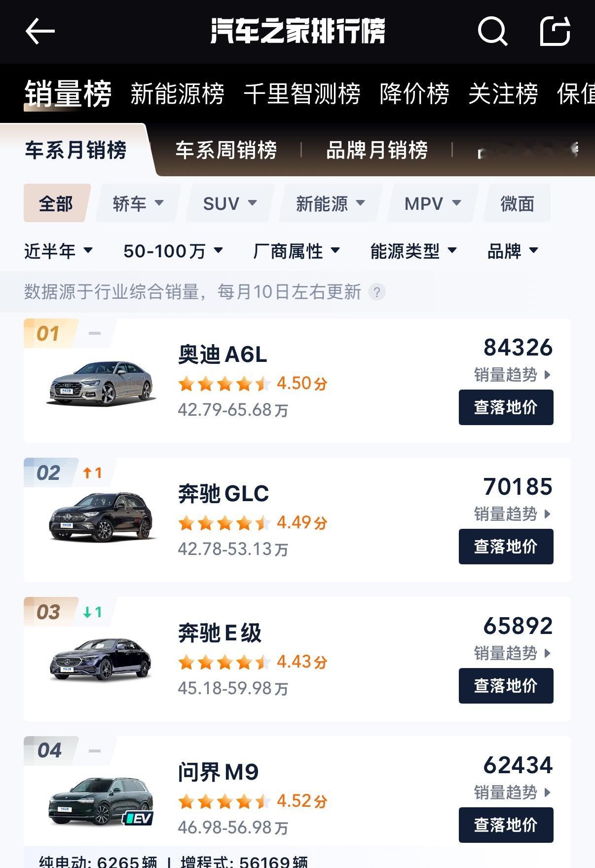Click 查落地价 button for 奥迪A6L
Screen dimensions: 595x868
click(506, 407)
